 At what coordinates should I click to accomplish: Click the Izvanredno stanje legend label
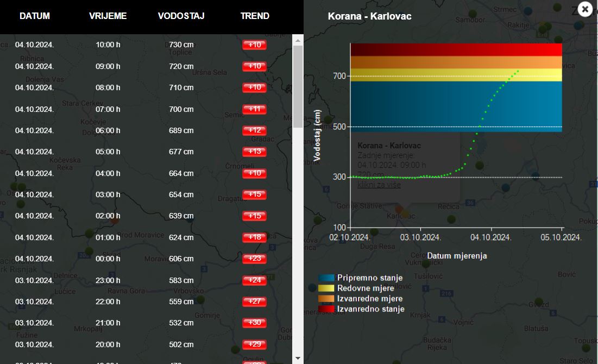click(x=371, y=309)
